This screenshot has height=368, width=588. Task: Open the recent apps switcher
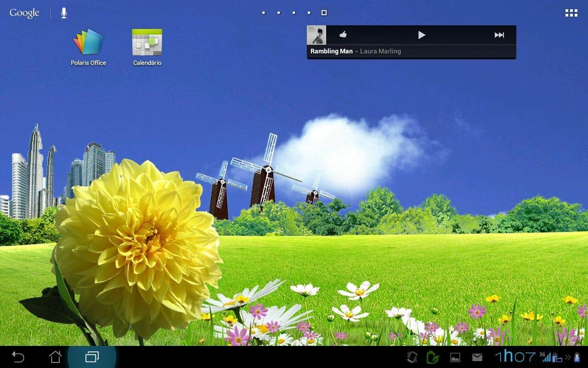[92, 356]
